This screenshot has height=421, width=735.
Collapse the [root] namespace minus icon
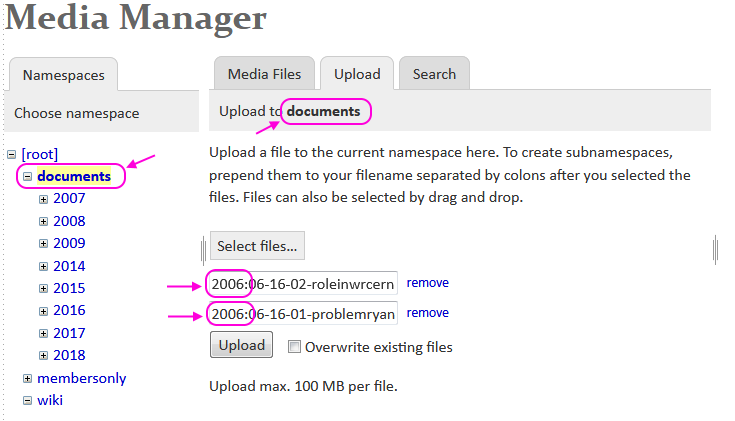[x=12, y=155]
